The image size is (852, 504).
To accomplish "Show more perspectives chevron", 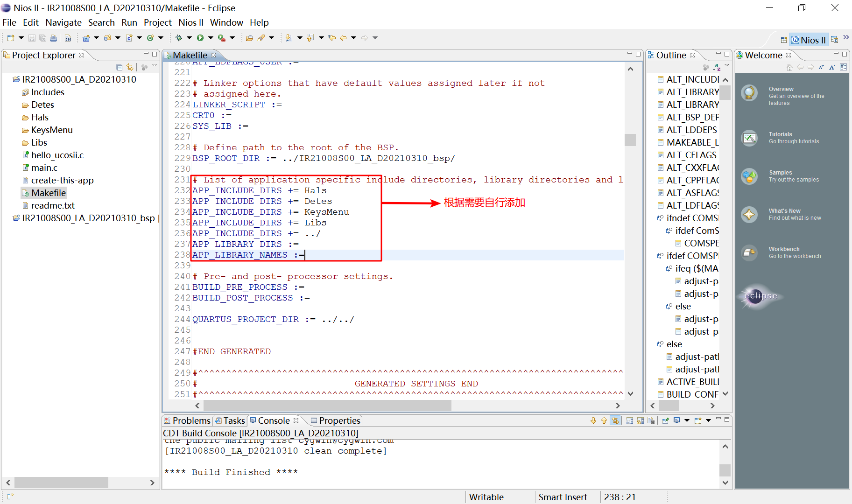I will (x=845, y=37).
